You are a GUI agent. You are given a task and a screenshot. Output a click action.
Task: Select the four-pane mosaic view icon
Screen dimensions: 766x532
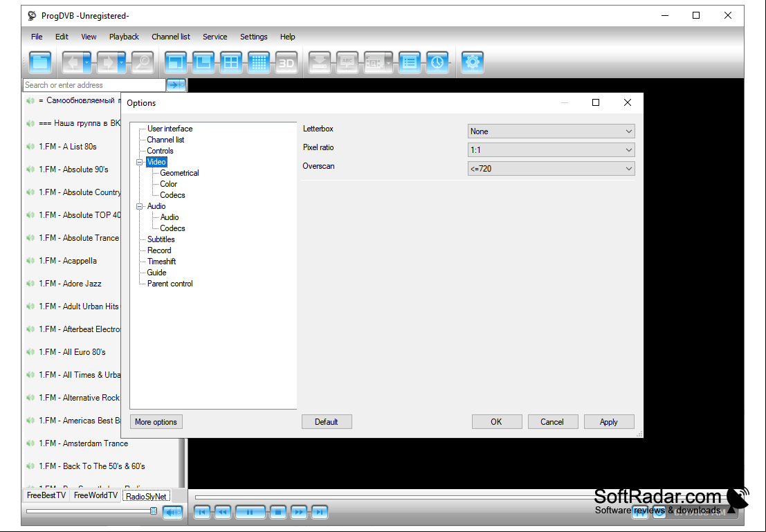pyautogui.click(x=231, y=62)
